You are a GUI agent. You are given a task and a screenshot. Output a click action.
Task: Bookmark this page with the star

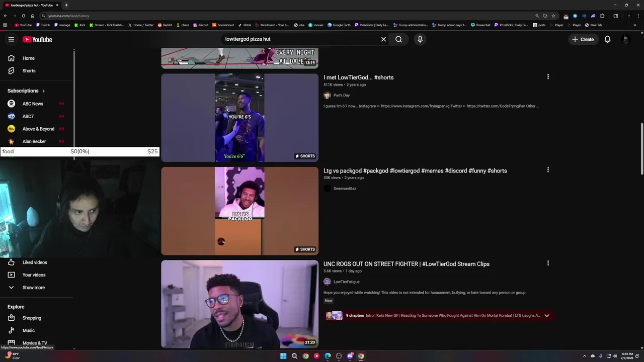(x=553, y=16)
